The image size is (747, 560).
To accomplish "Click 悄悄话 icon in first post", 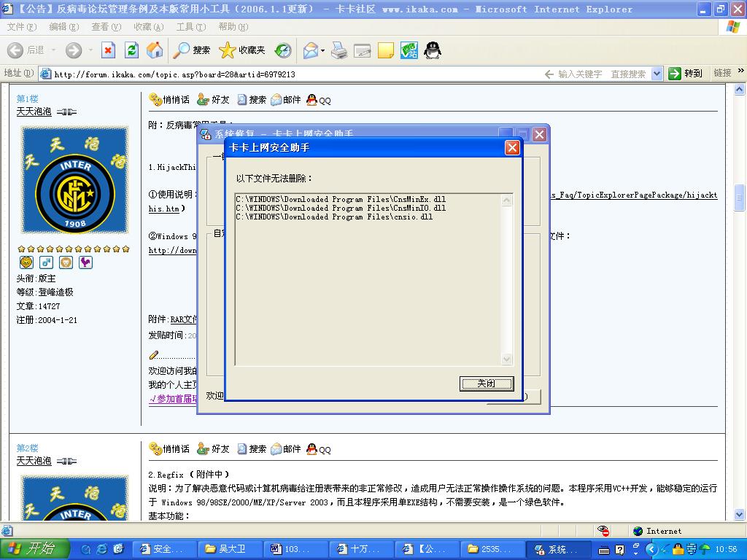I will pyautogui.click(x=169, y=99).
